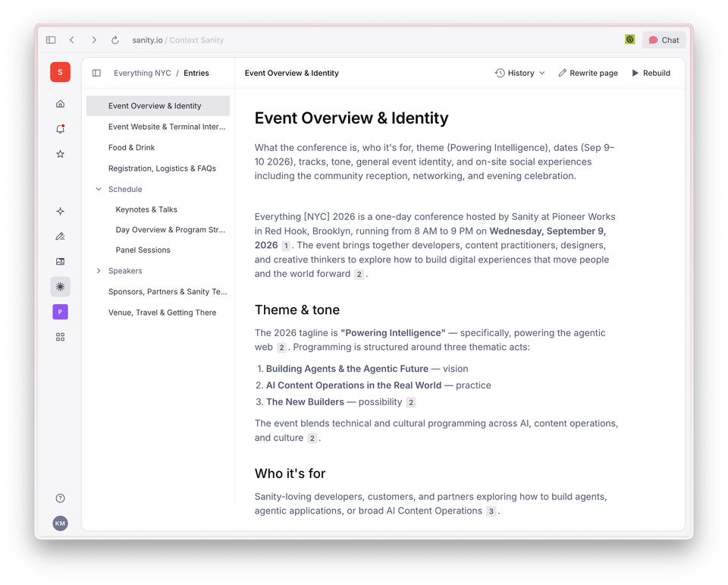Open the green spiral extension icon
Screen dimensions: 728x585
coord(629,39)
